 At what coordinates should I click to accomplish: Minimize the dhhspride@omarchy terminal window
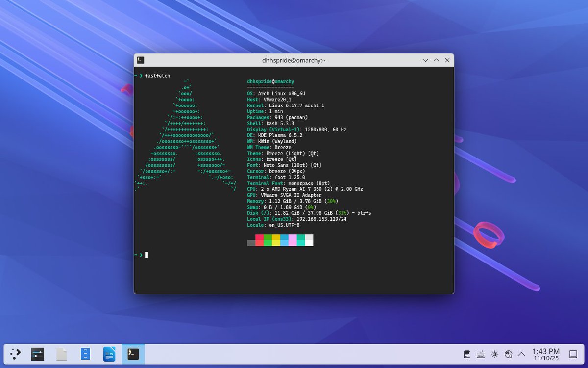425,60
